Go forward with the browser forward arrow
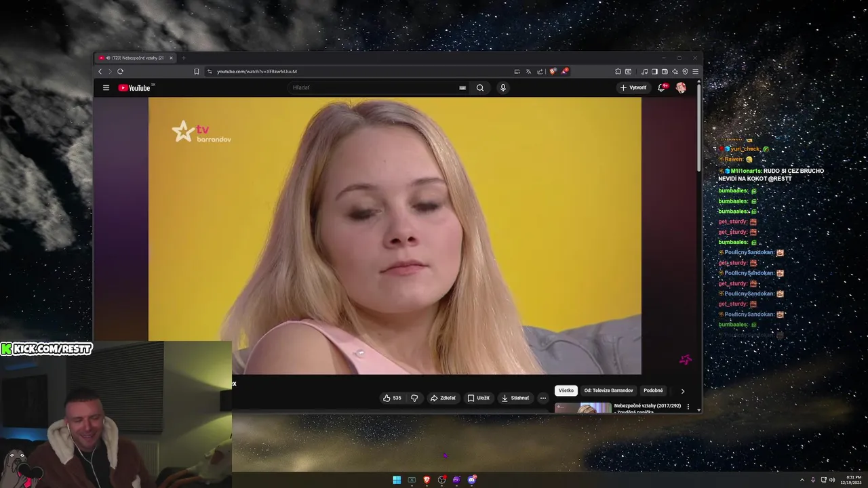 pyautogui.click(x=109, y=71)
